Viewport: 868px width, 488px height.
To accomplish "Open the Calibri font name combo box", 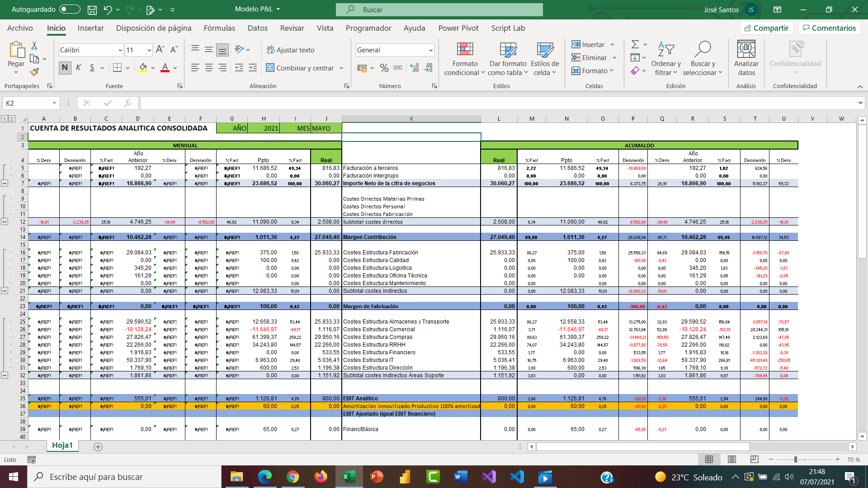I will click(90, 50).
